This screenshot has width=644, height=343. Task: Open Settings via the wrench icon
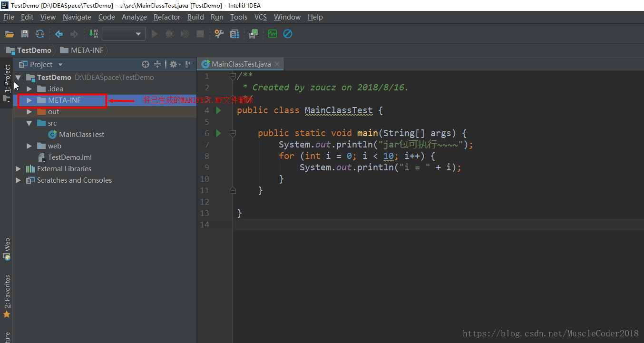pyautogui.click(x=219, y=34)
